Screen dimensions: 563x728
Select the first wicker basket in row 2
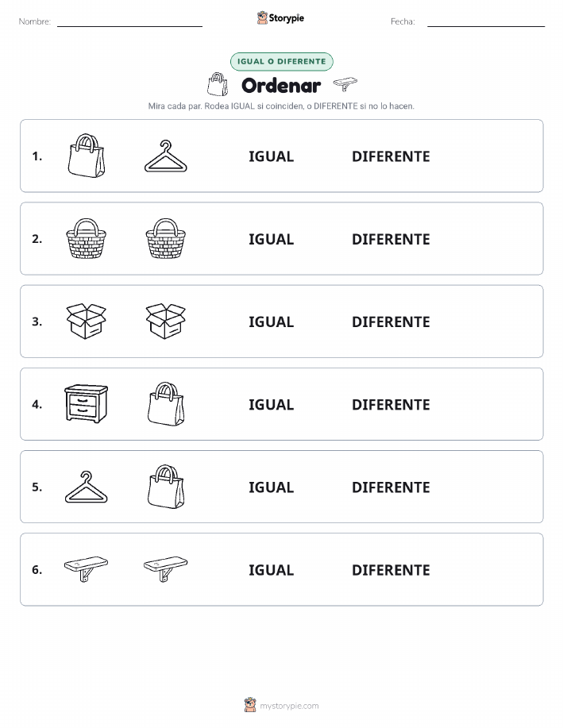coord(87,238)
